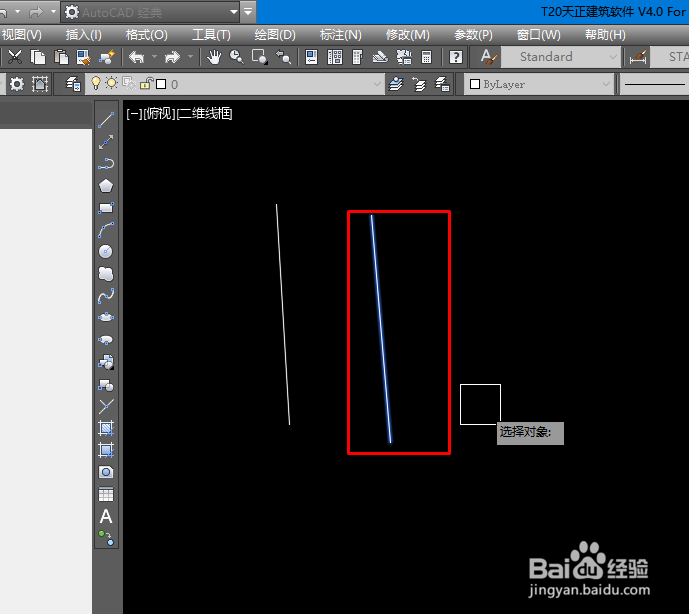Select the Zoom Window tool
The width and height of the screenshot is (689, 614).
260,57
